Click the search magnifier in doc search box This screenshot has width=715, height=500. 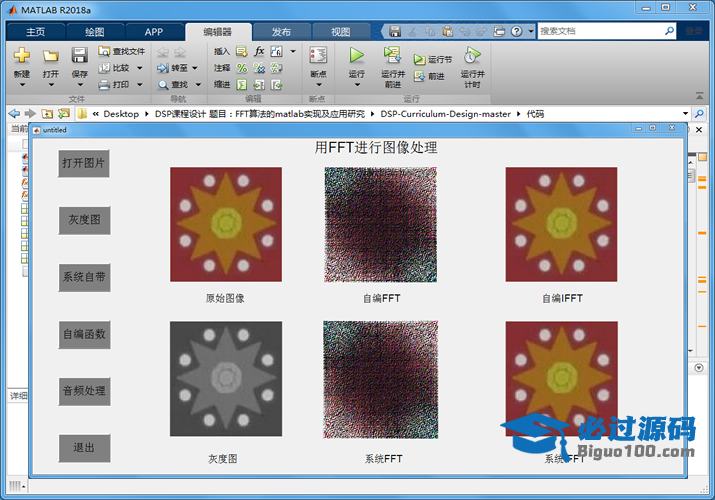tap(669, 31)
